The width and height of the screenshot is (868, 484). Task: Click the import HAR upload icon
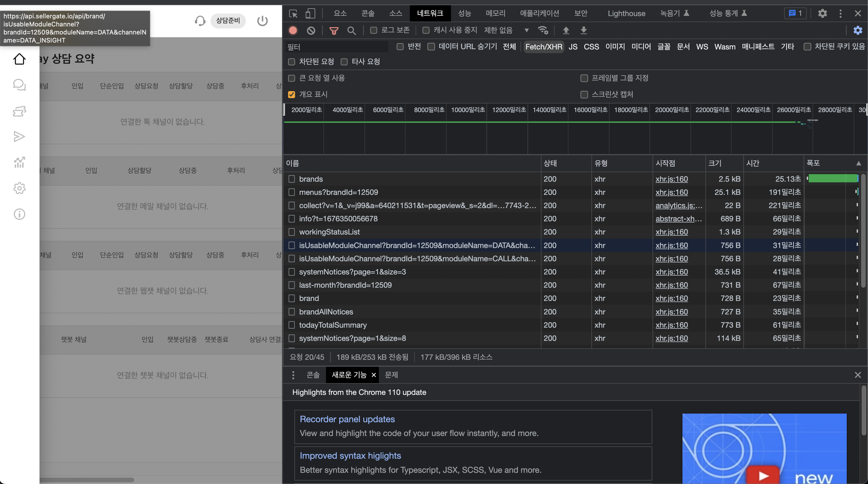tap(566, 30)
